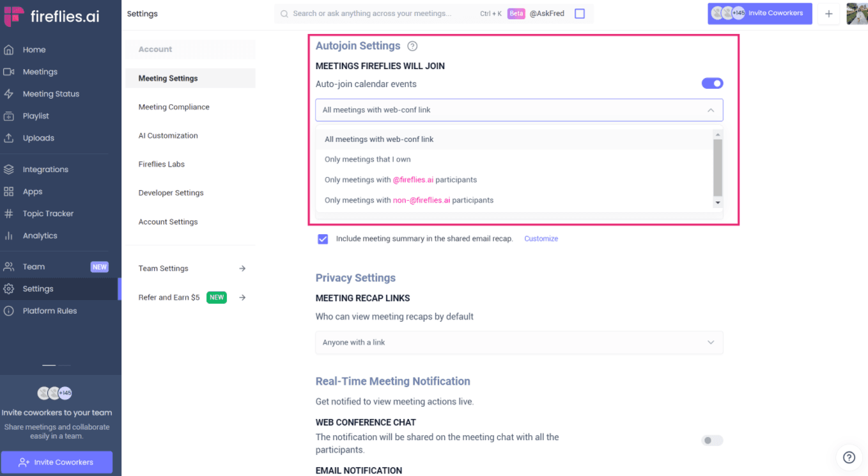Choose Only meetings that I own
This screenshot has height=476, width=868.
coord(514,159)
